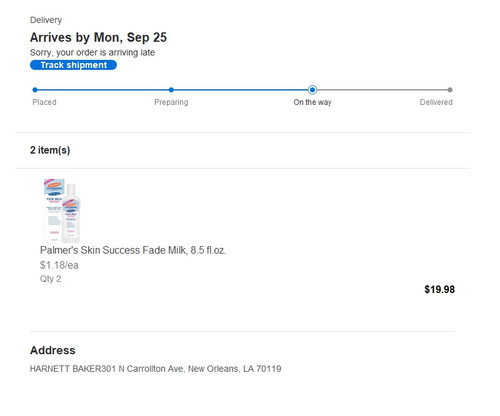Viewport: 500px width, 416px height.
Task: Click the Qty 2 quantity text
Action: coord(50,279)
